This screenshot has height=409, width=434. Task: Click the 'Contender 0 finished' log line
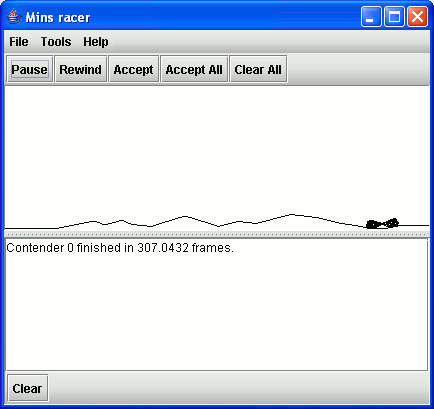120,248
